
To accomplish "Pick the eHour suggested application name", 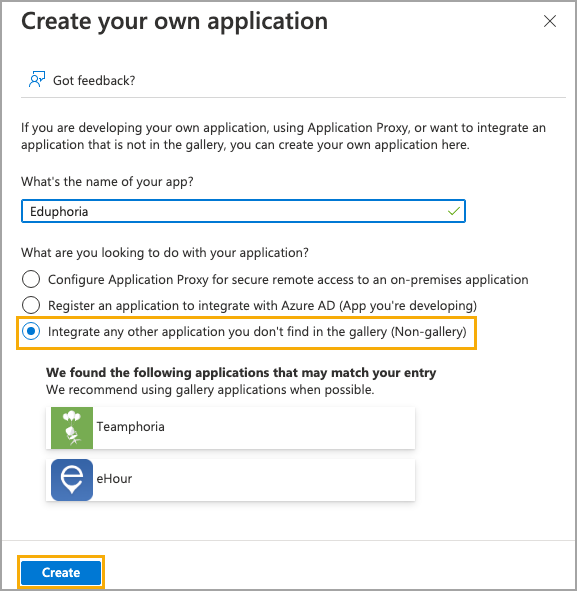I will [114, 479].
